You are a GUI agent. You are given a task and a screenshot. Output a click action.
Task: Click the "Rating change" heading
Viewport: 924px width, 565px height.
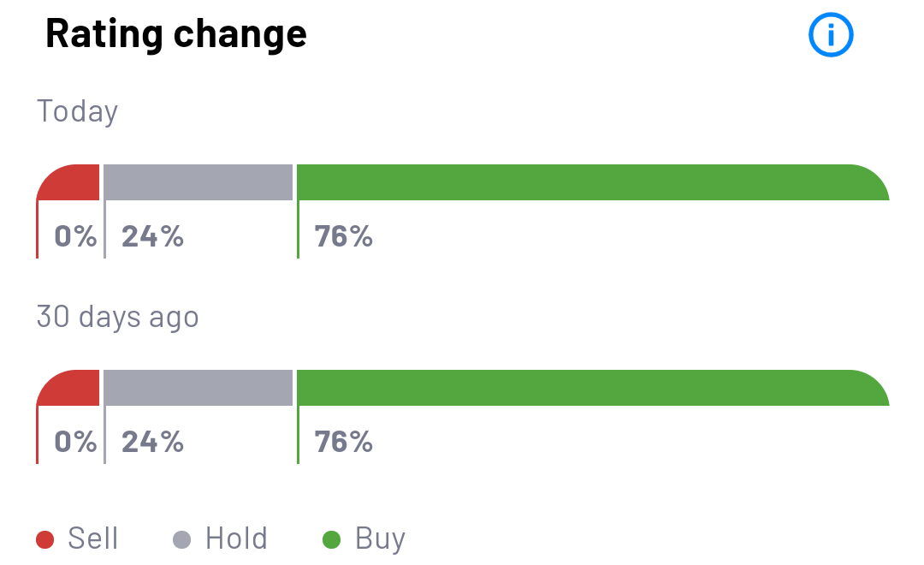pos(175,34)
